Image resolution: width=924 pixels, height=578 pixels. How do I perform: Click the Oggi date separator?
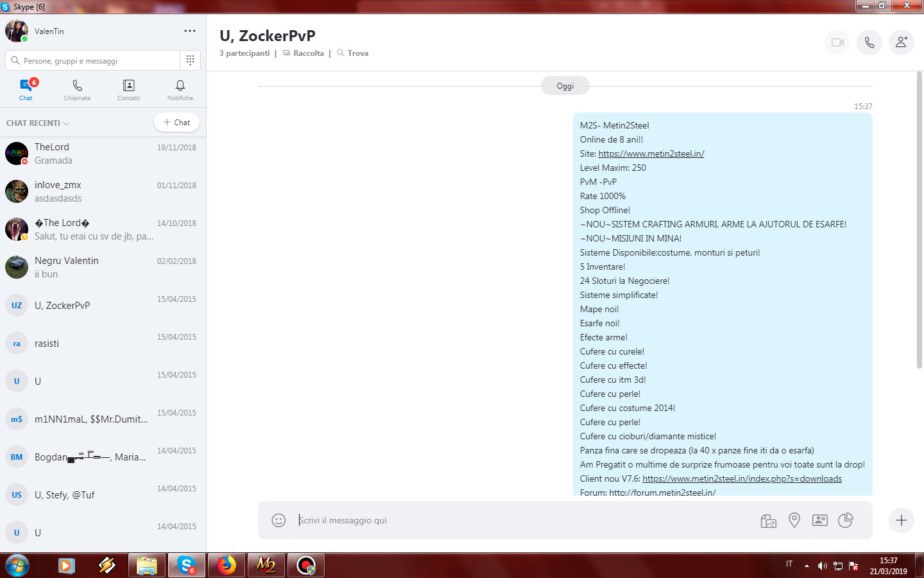click(x=565, y=86)
